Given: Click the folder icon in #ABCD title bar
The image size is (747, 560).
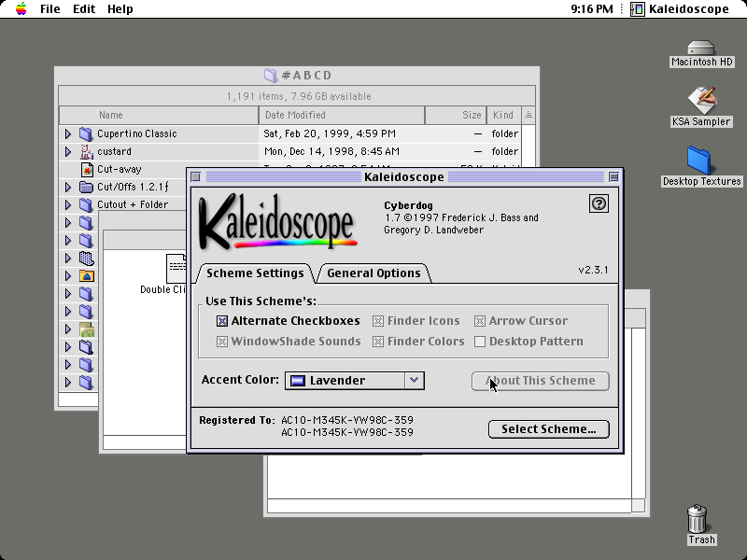Looking at the screenshot, I should click(x=270, y=76).
